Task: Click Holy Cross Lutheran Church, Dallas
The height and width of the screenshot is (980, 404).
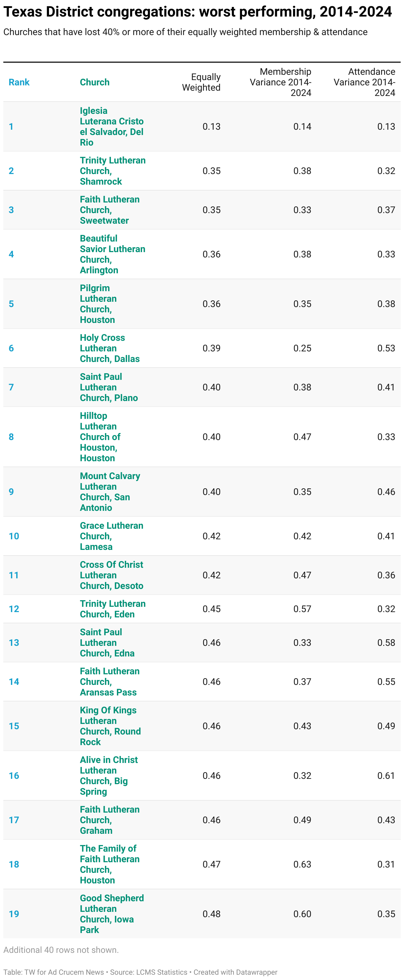Action: [110, 348]
